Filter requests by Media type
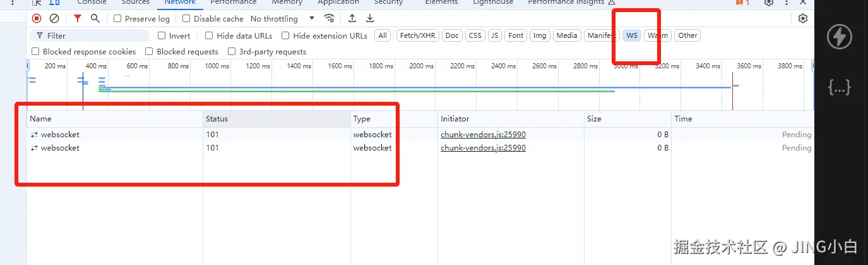This screenshot has width=868, height=265. pos(567,35)
